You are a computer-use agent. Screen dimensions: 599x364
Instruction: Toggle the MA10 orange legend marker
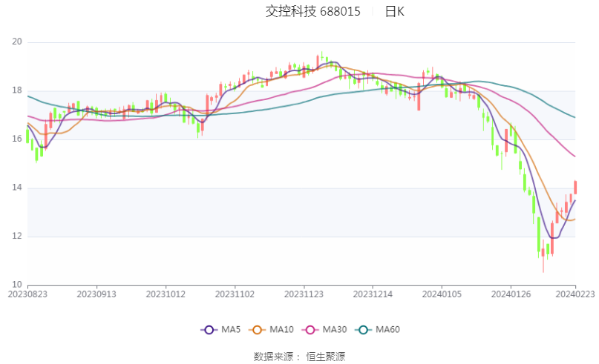[x=257, y=330]
